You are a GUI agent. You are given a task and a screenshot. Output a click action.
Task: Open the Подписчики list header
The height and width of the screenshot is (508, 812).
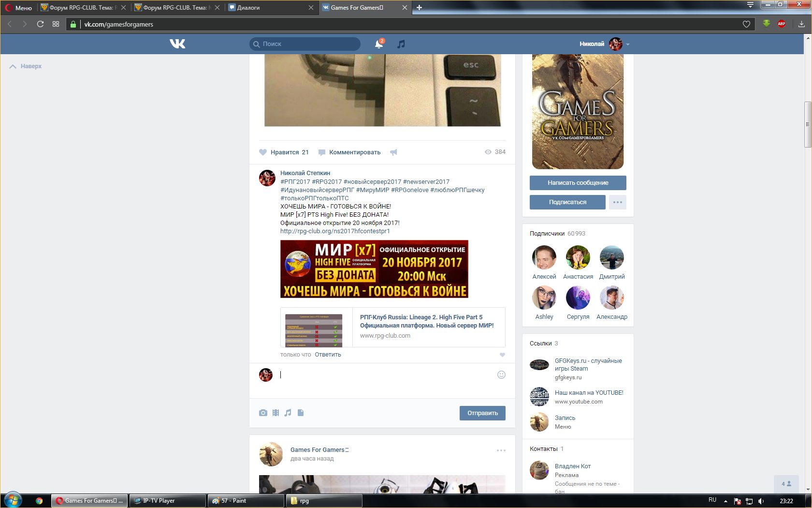click(557, 234)
